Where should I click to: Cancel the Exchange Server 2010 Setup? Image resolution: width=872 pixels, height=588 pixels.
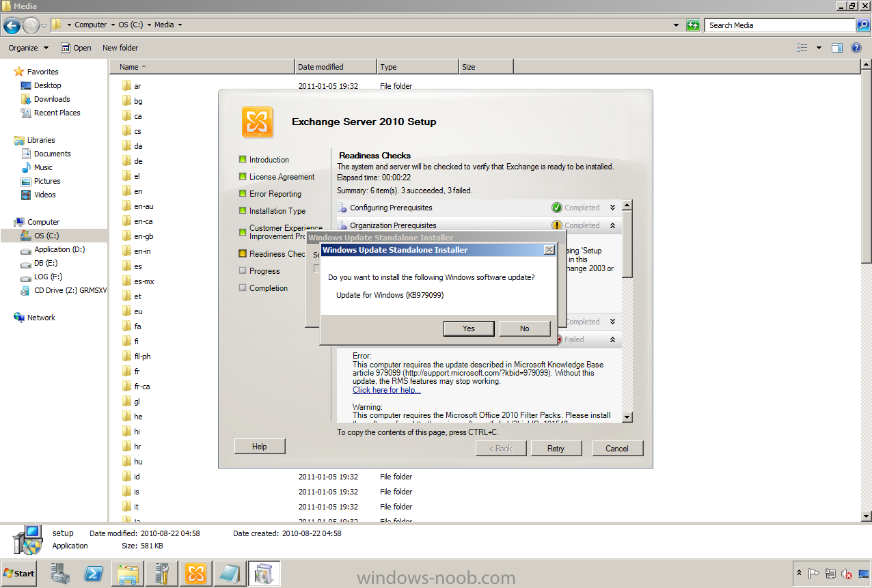(x=617, y=449)
